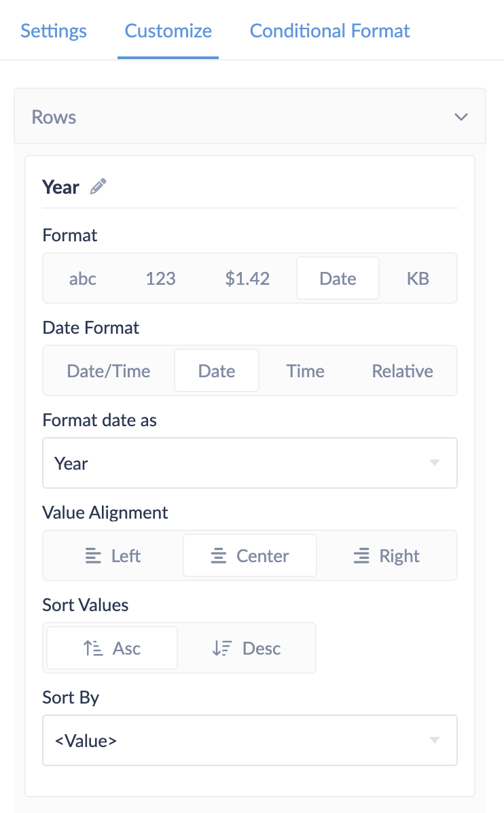This screenshot has width=504, height=813.
Task: Sort values descending with Desc
Action: pos(247,648)
